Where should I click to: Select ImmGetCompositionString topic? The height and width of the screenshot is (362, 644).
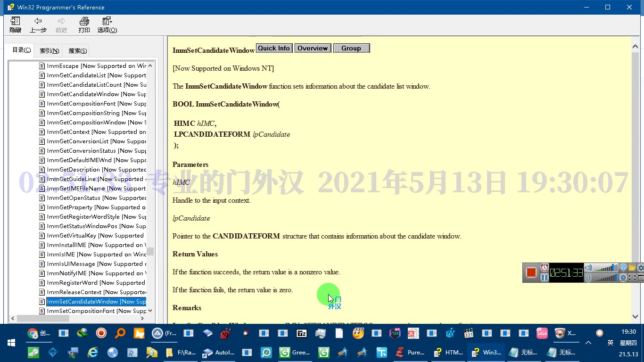pyautogui.click(x=96, y=113)
